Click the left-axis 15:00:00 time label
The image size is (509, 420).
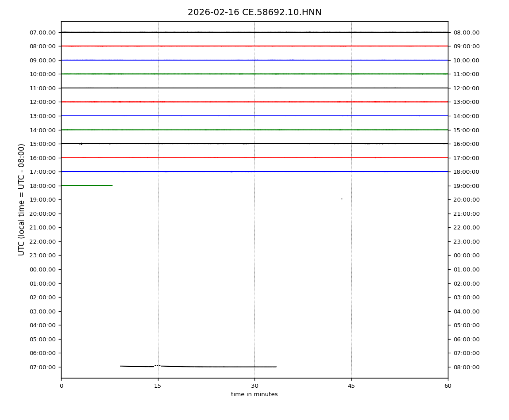click(x=42, y=144)
